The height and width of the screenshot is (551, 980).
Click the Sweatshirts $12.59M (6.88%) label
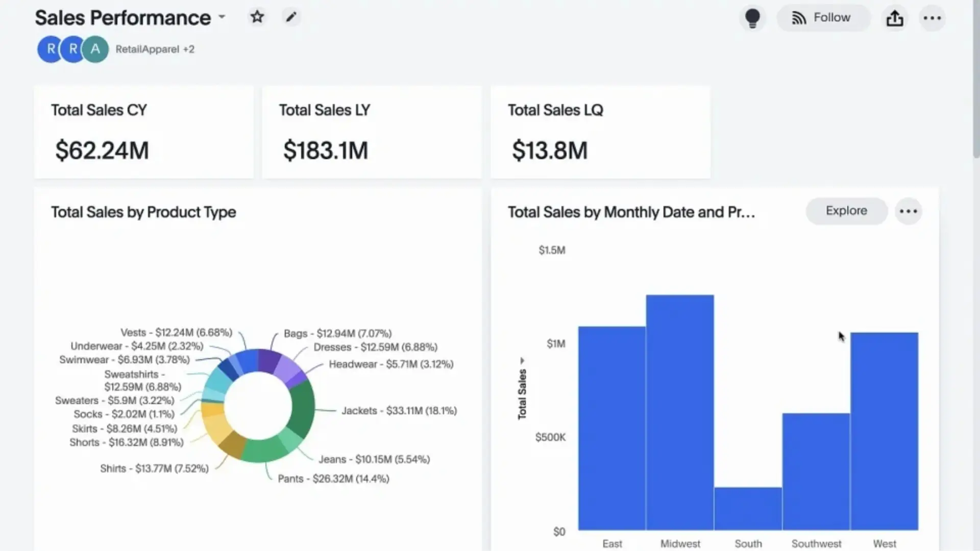tap(142, 381)
